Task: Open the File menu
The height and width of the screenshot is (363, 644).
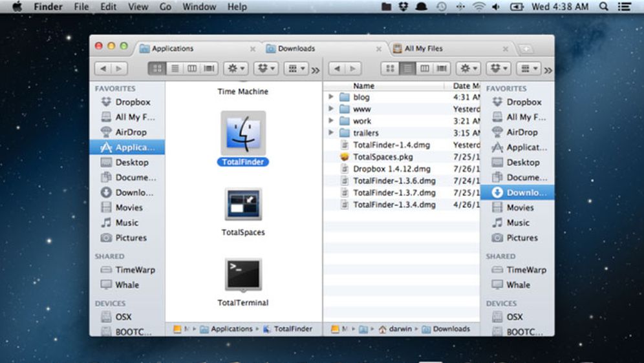Action: [81, 6]
